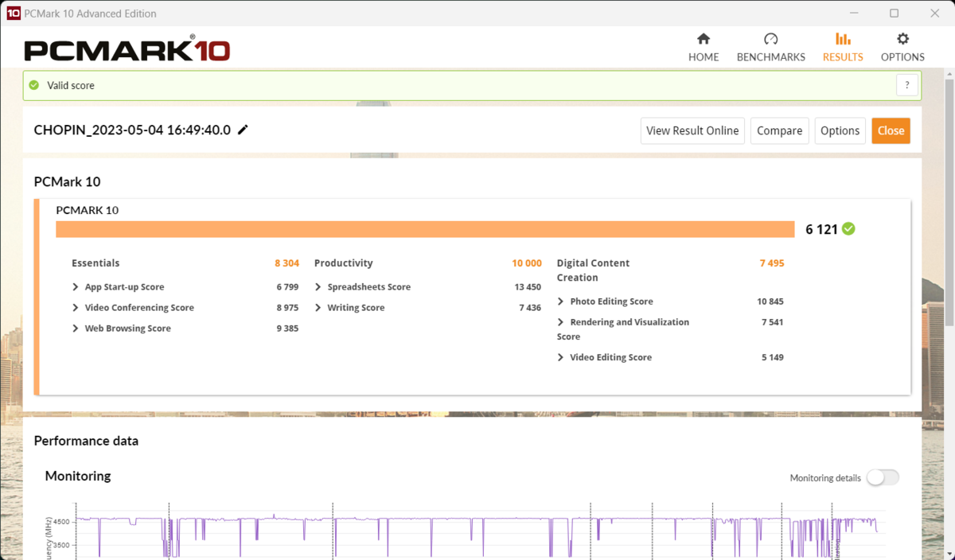Click the green checkmark beside 6 121
The width and height of the screenshot is (955, 560).
click(x=848, y=229)
